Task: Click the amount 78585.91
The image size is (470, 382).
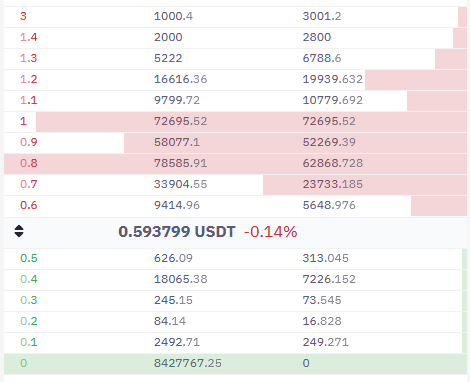Action: pyautogui.click(x=180, y=163)
